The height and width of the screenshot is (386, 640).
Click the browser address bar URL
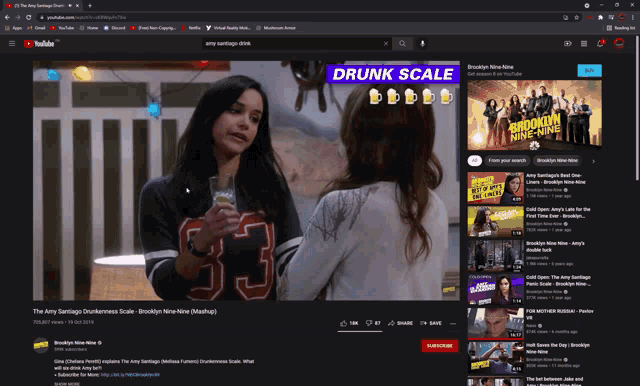pyautogui.click(x=86, y=18)
